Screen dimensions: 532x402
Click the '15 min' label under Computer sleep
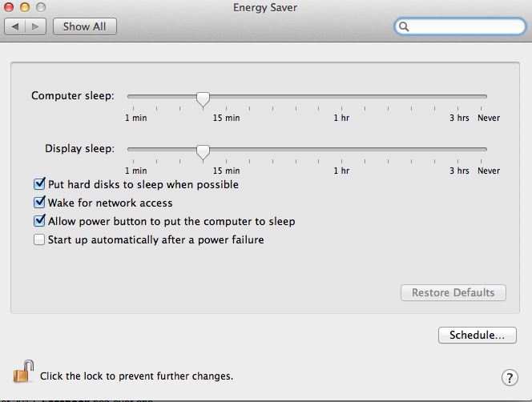coord(226,118)
